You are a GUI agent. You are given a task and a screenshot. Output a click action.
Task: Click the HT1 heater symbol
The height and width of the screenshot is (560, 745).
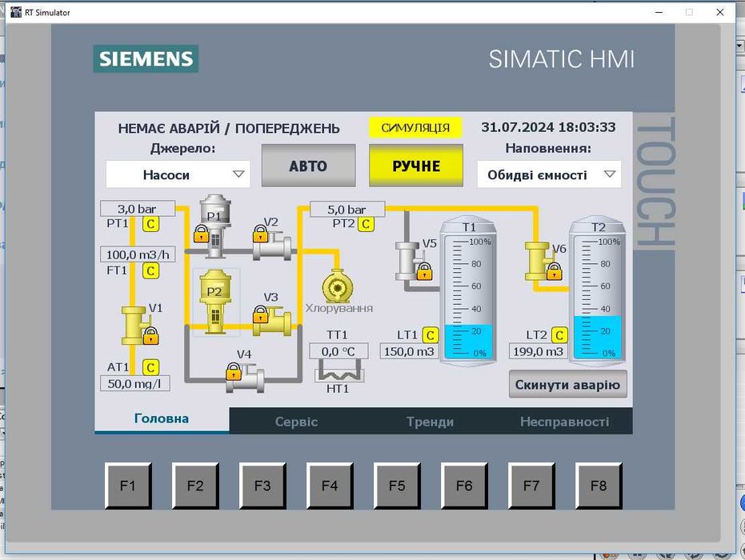(338, 370)
